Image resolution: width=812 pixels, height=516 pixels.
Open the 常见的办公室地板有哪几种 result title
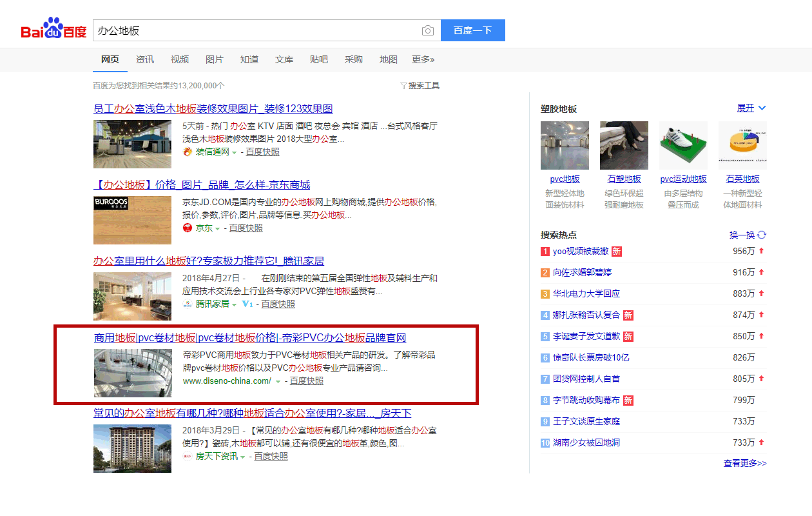pyautogui.click(x=253, y=413)
